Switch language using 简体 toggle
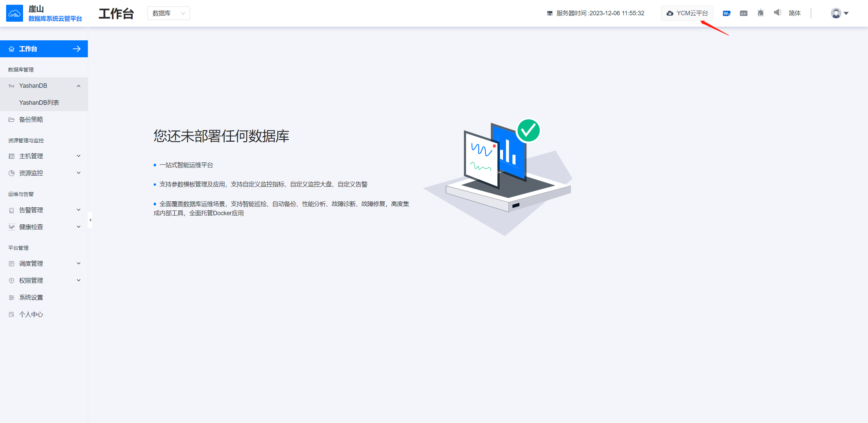This screenshot has width=868, height=423. coord(795,13)
